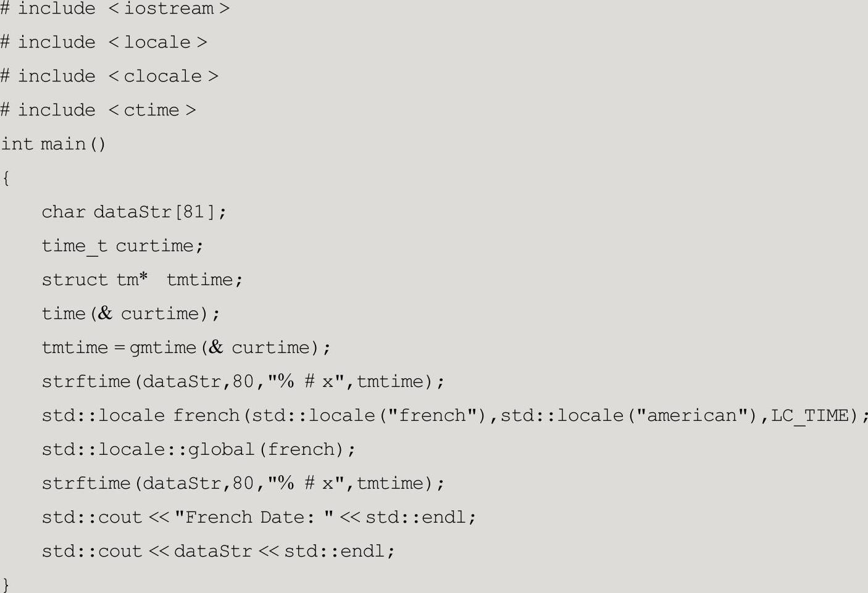Click the gmtime assignment line
Image resolution: width=868 pixels, height=593 pixels.
coord(186,348)
